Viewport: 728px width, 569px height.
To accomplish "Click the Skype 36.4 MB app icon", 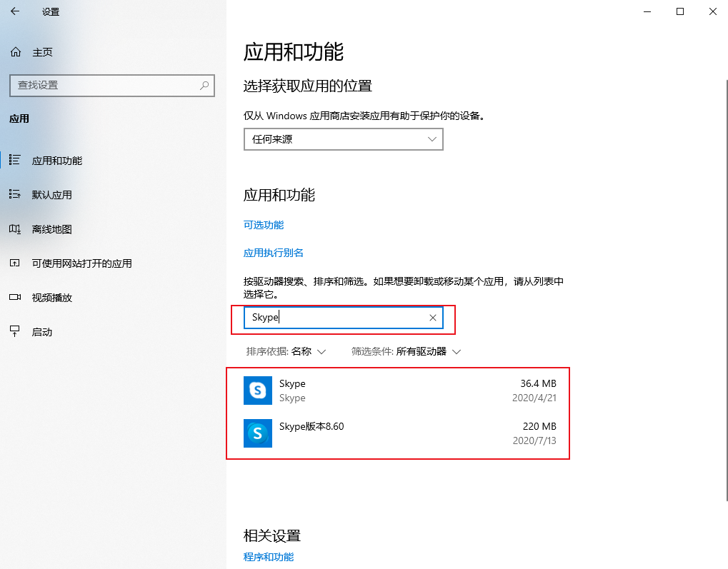I will pos(258,391).
